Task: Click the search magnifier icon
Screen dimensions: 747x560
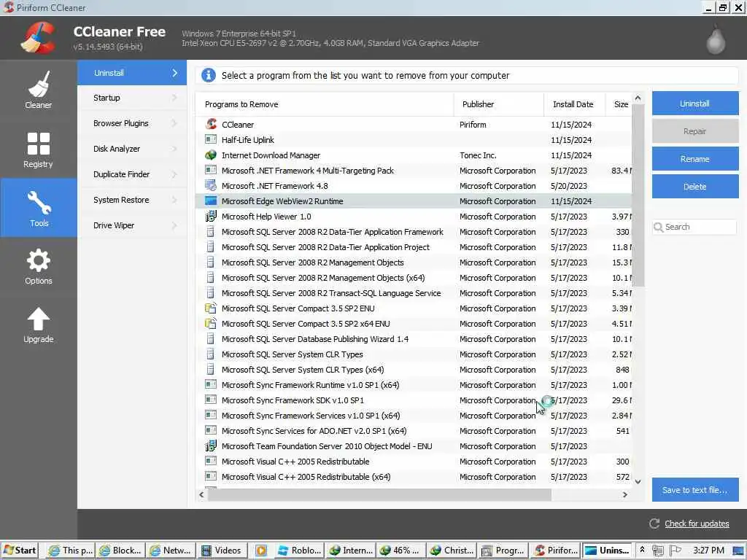Action: click(659, 227)
